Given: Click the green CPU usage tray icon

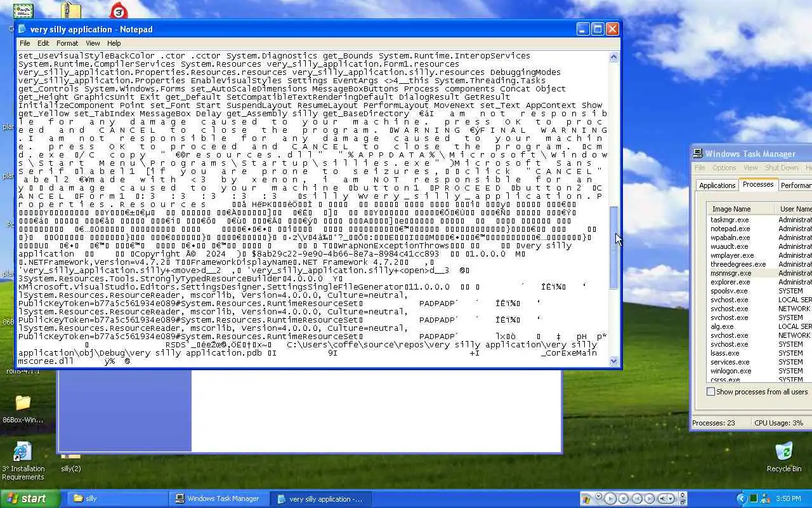Looking at the screenshot, I should [753, 498].
